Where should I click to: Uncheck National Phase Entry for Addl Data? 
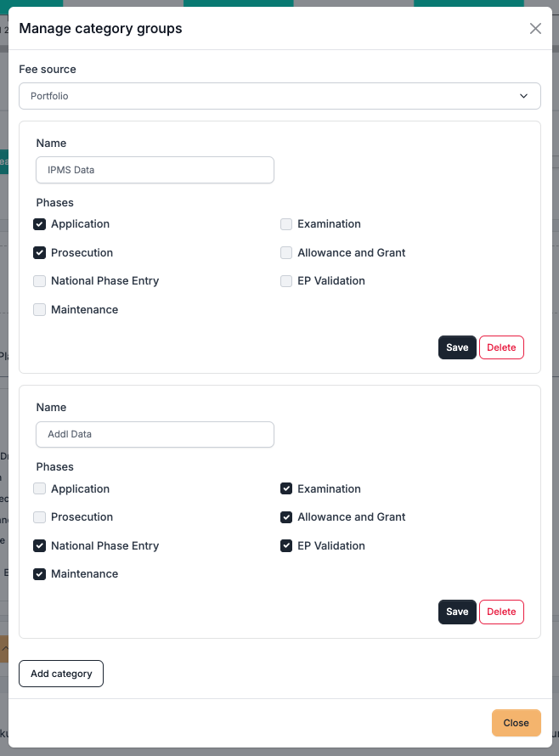(39, 545)
